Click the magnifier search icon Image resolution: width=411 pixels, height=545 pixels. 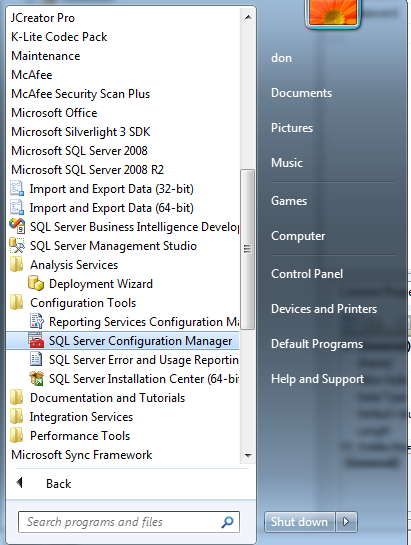[227, 522]
